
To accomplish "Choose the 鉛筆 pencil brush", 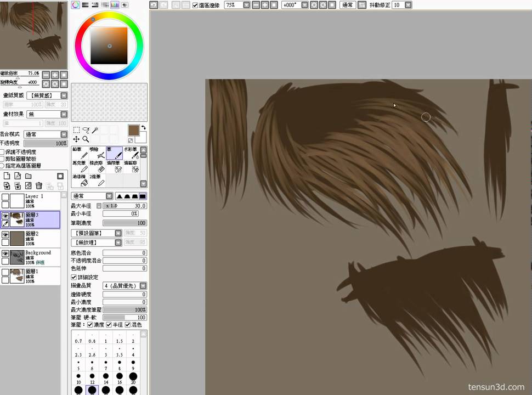I will (x=80, y=153).
